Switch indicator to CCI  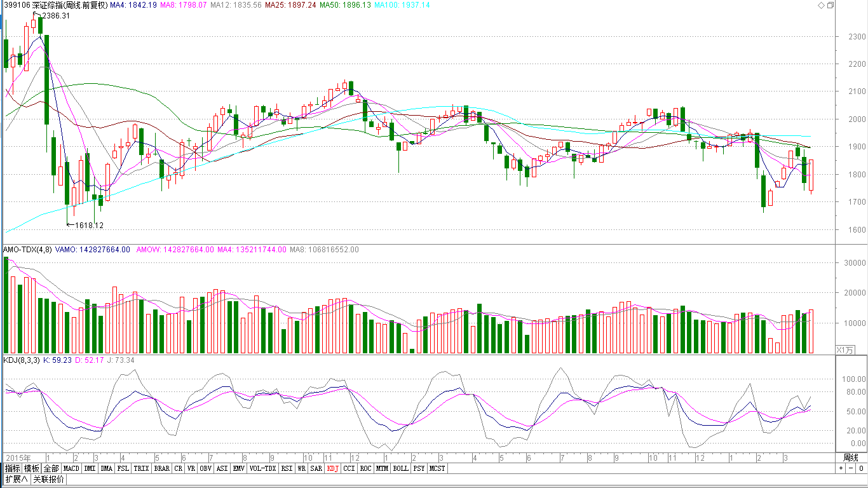349,468
